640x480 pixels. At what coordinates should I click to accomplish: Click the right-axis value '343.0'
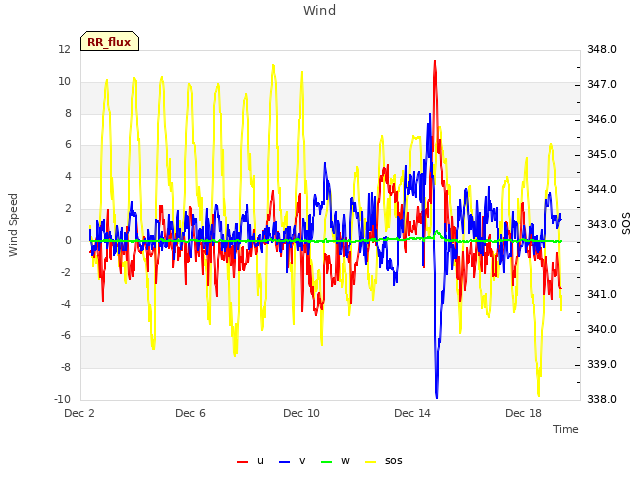pos(602,224)
